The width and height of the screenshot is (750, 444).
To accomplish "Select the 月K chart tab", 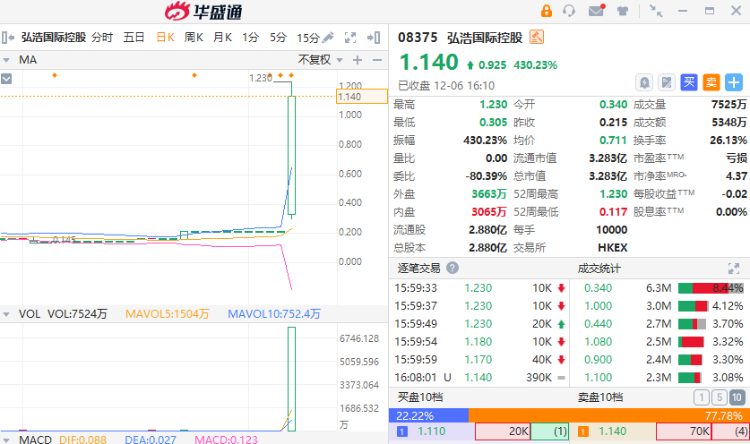I will pyautogui.click(x=222, y=37).
